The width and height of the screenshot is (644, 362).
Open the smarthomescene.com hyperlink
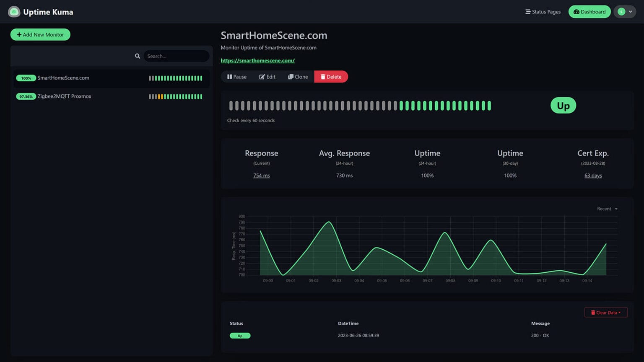[x=257, y=60]
